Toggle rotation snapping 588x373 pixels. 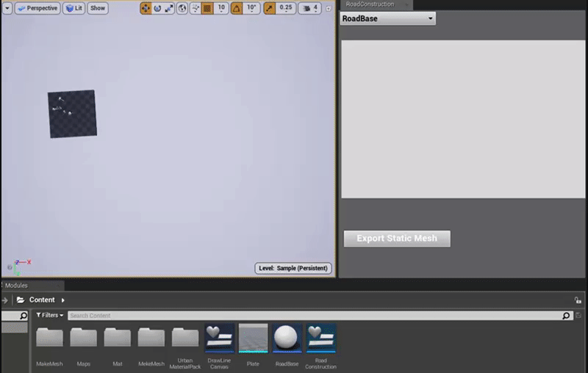[236, 8]
